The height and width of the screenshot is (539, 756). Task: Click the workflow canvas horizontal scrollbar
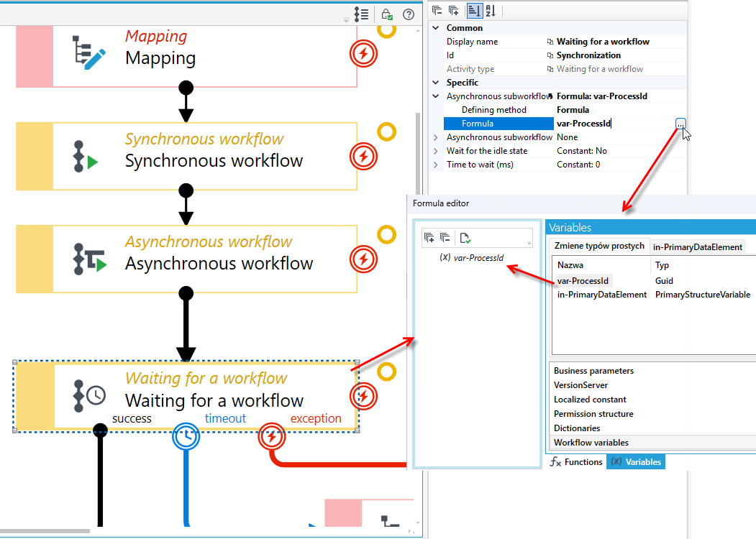tap(45, 531)
